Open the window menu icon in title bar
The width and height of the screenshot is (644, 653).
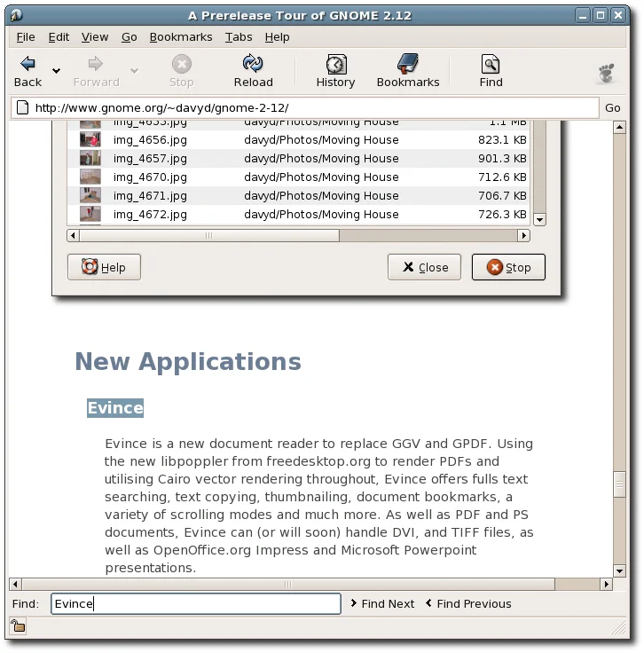[16, 15]
